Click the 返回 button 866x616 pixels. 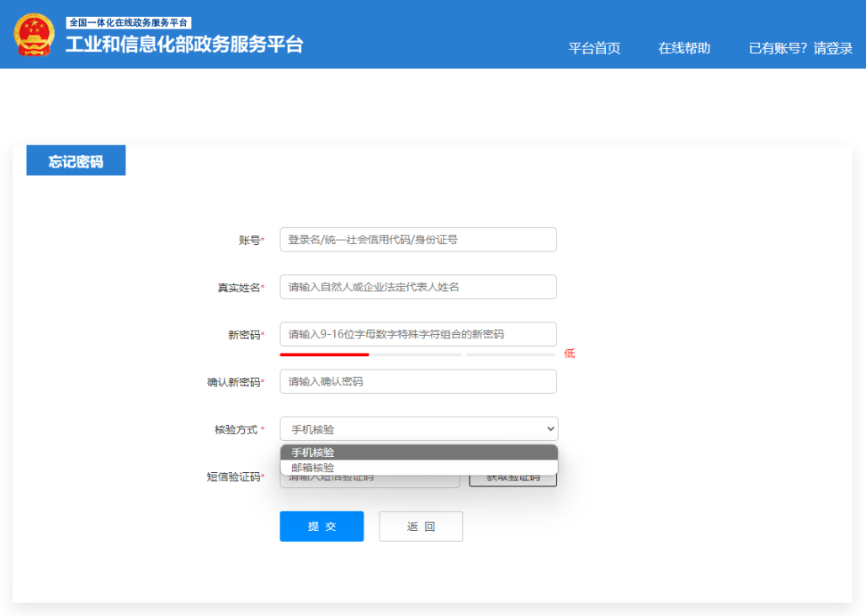click(421, 526)
